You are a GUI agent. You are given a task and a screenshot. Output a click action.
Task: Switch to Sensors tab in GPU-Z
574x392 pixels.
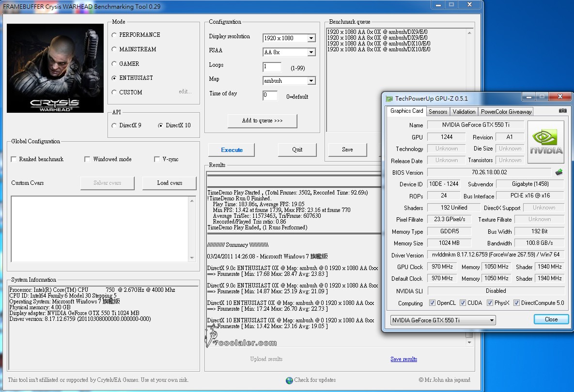[x=438, y=112]
